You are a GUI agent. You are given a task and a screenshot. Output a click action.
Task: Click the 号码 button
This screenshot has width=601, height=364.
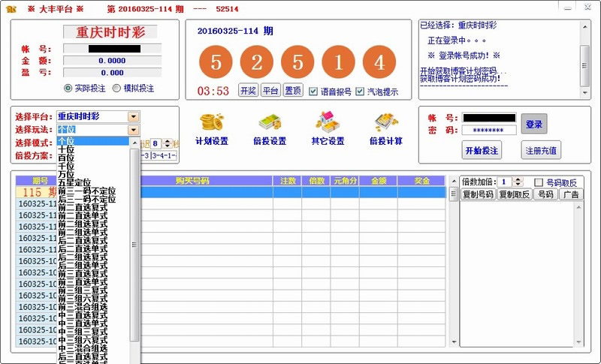(x=545, y=194)
